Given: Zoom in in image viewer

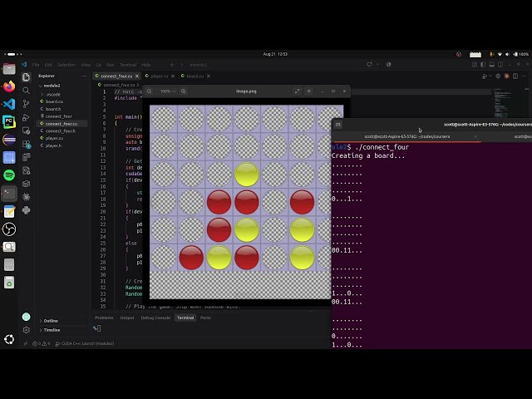Looking at the screenshot, I should [x=184, y=91].
